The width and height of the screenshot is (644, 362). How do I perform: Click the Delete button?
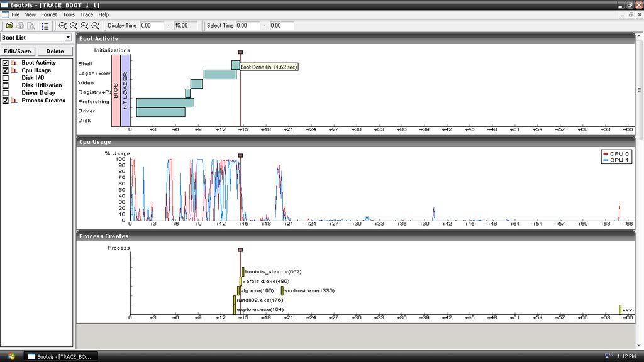coord(55,52)
